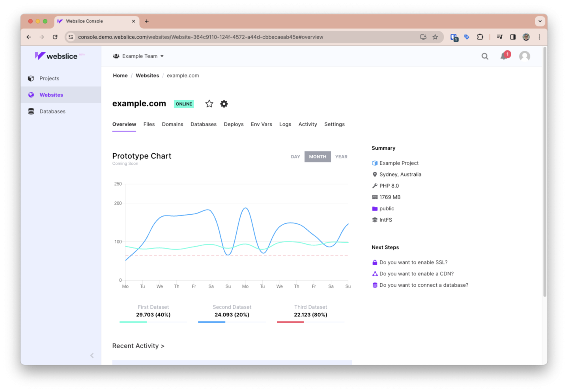This screenshot has width=568, height=392.
Task: Open Databases in the sidebar
Action: [x=52, y=111]
